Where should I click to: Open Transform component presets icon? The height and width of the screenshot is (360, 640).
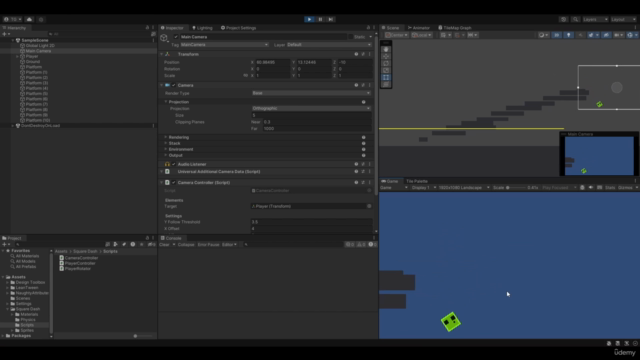(363, 54)
